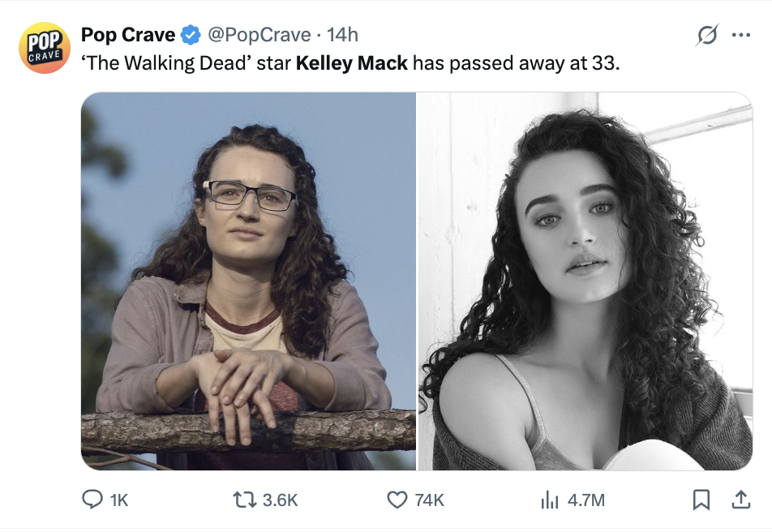Open the black-and-white photo on right
The width and height of the screenshot is (772, 532).
(x=585, y=281)
